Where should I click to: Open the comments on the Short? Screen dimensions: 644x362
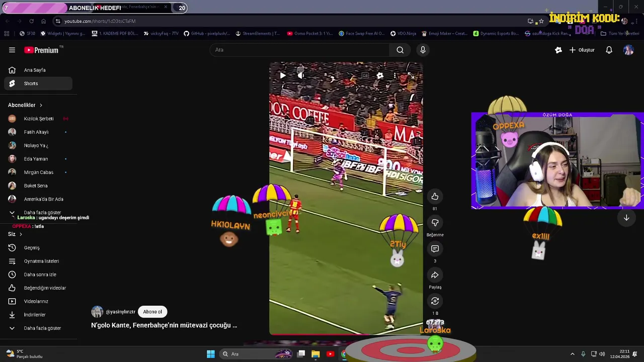click(435, 249)
